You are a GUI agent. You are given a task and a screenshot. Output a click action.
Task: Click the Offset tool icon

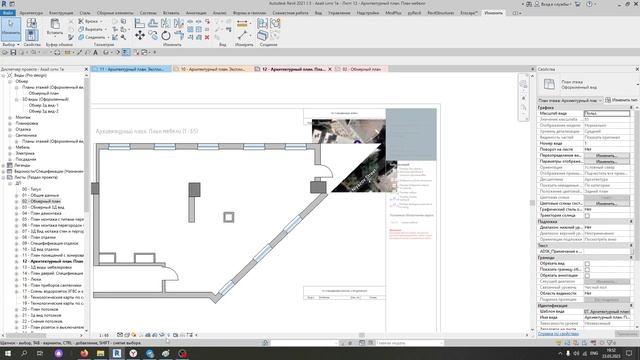coord(153,23)
